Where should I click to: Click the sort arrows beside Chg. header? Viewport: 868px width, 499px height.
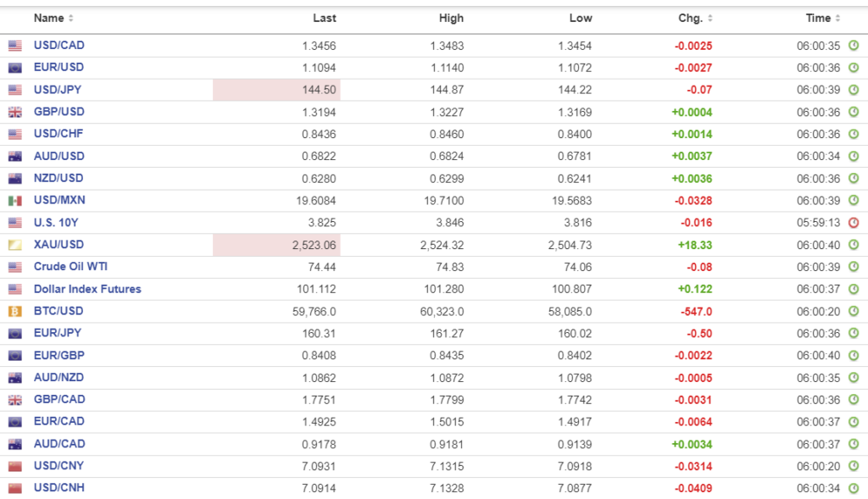[710, 19]
